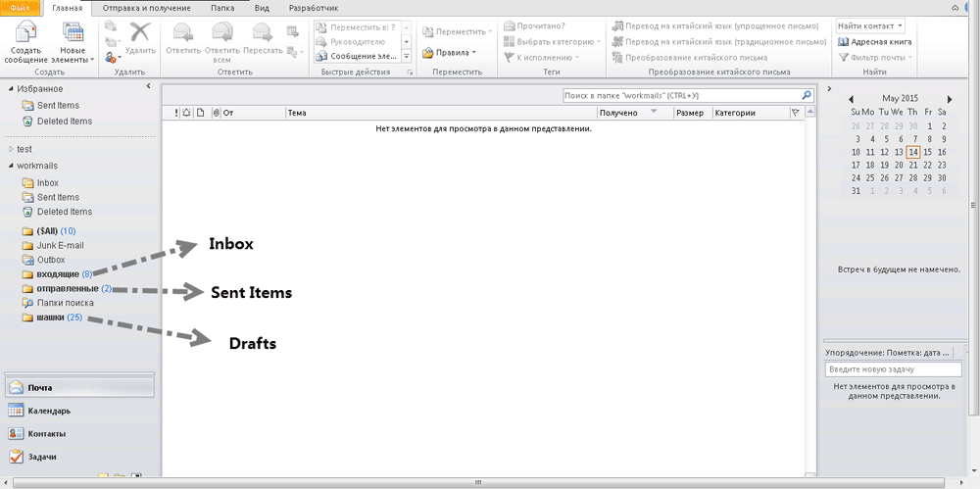Select Перевод на китайский язык (традиционное письмо)
Screen dimensions: 980x489
click(719, 42)
